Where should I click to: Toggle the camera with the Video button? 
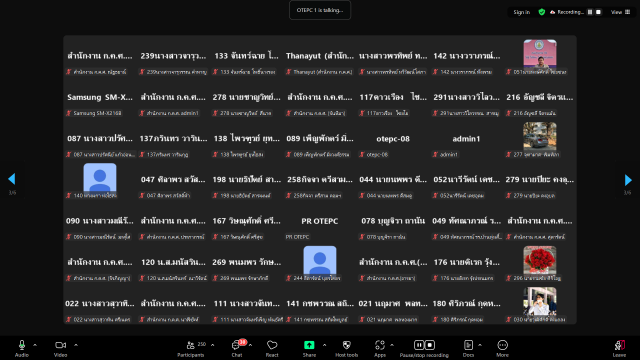point(60,349)
